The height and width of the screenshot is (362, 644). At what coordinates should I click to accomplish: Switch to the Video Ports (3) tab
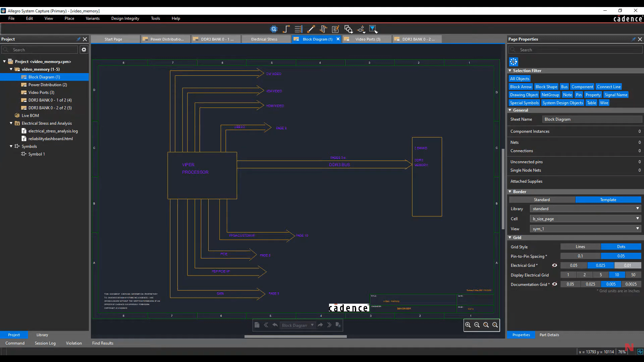pyautogui.click(x=368, y=39)
